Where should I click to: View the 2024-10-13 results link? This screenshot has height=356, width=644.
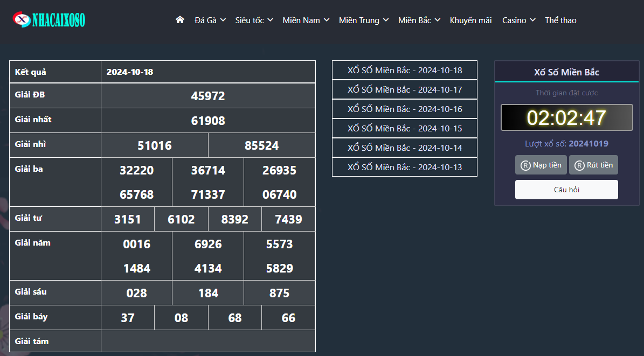tap(405, 167)
